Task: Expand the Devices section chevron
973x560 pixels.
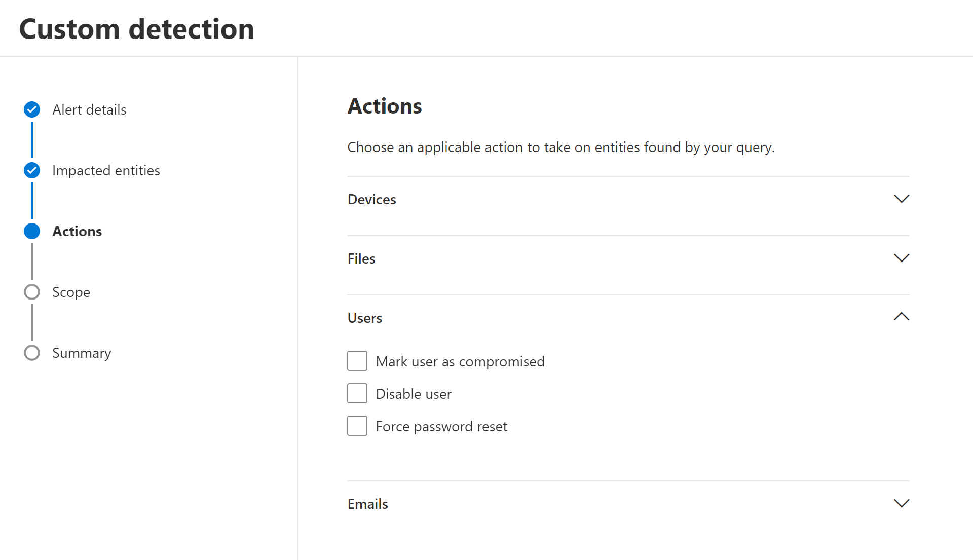Action: pyautogui.click(x=902, y=199)
